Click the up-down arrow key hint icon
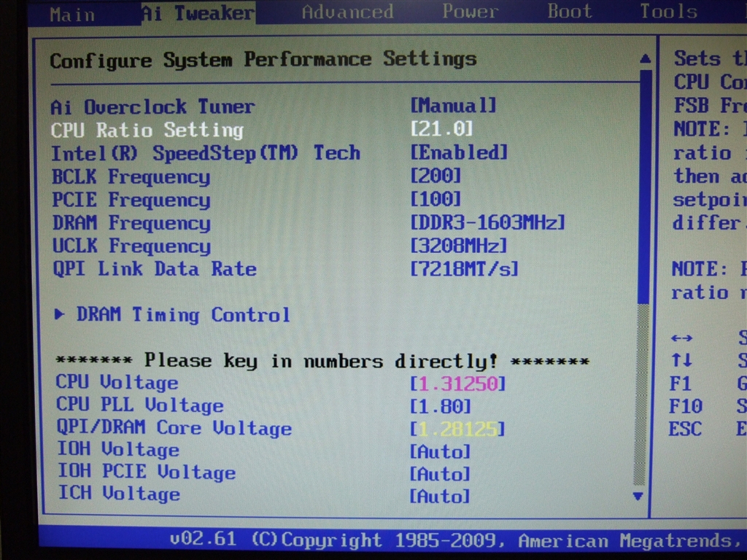 tap(681, 360)
